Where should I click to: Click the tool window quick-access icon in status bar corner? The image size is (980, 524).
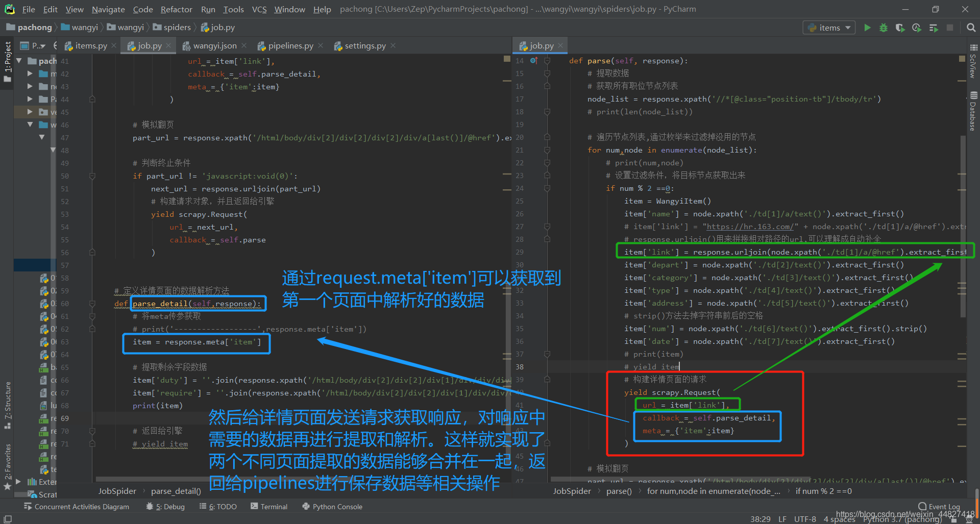[x=8, y=519]
